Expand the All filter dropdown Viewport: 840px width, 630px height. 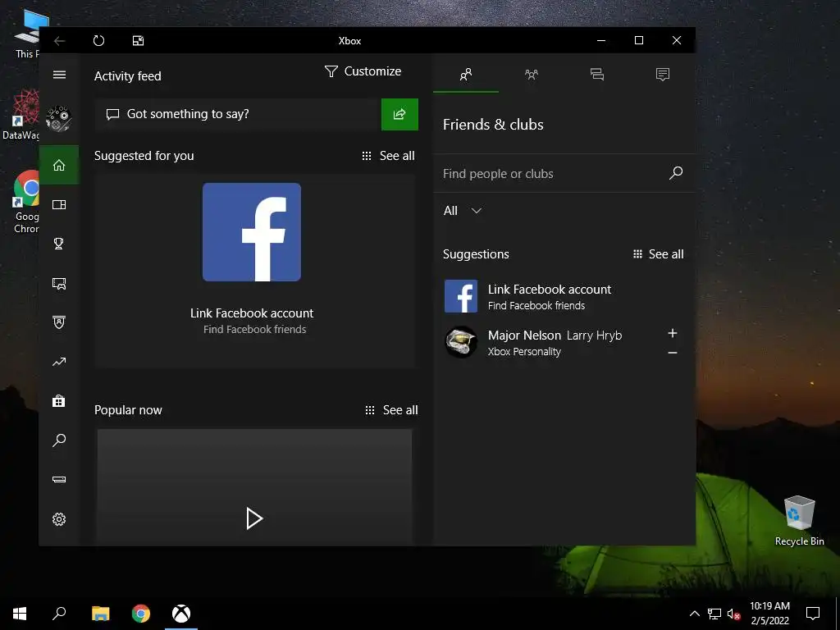[x=463, y=211]
